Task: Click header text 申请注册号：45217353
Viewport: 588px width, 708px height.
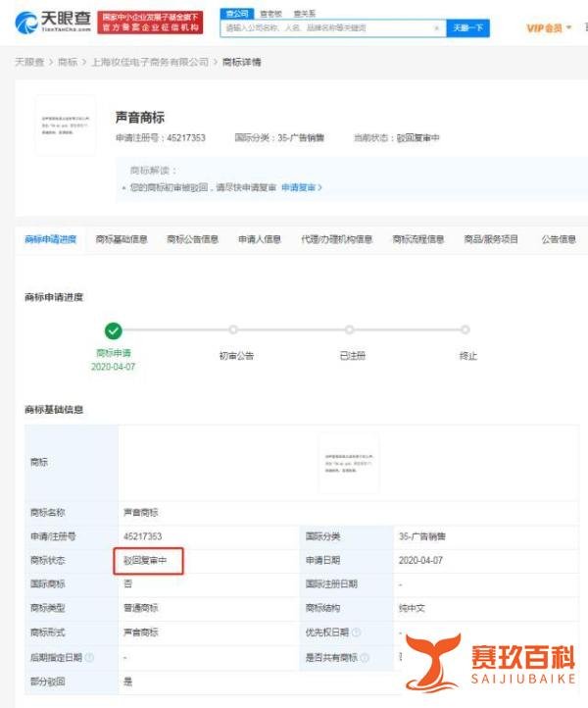Action: (x=161, y=137)
